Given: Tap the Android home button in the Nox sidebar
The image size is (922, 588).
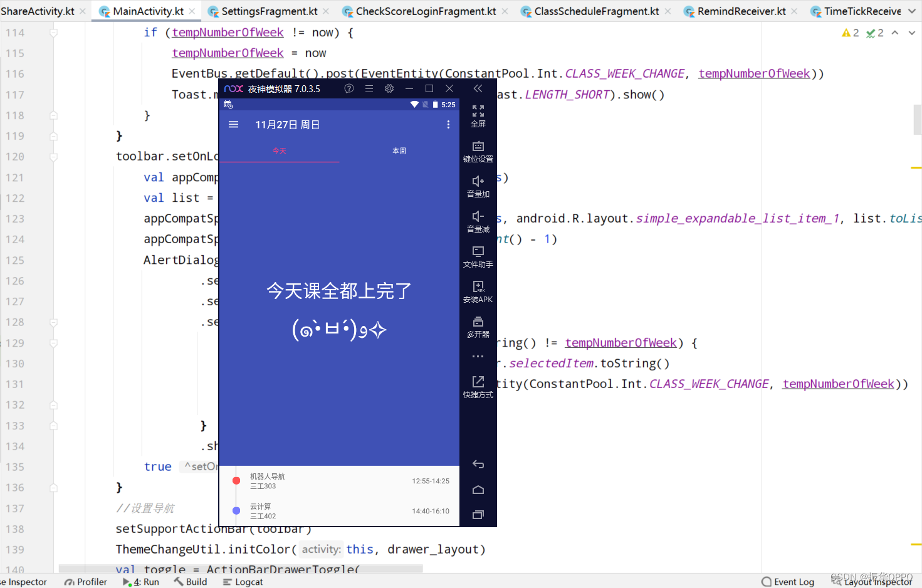Looking at the screenshot, I should tap(478, 490).
